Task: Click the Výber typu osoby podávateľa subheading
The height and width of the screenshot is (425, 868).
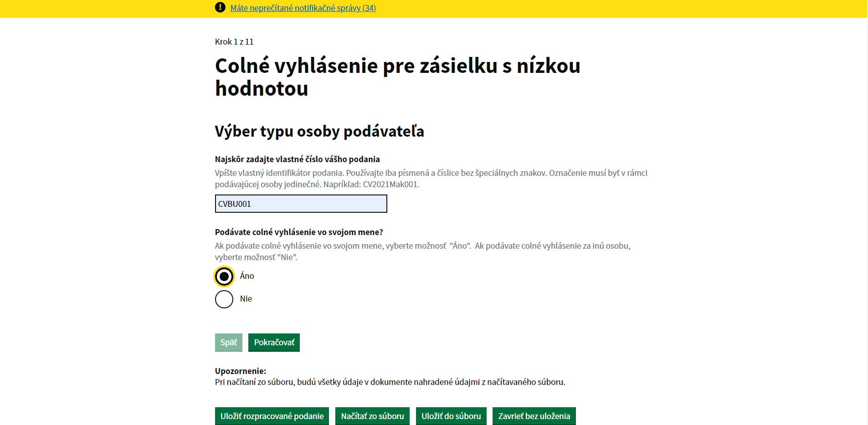Action: click(x=319, y=131)
